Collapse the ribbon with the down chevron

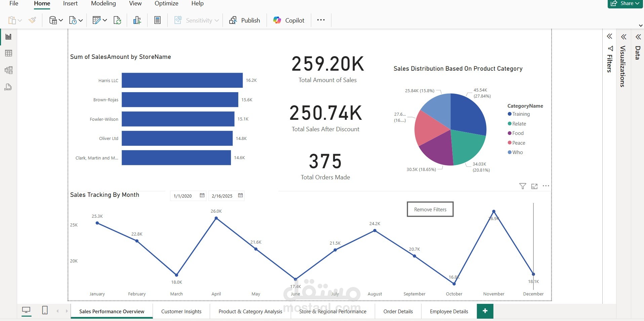(641, 26)
